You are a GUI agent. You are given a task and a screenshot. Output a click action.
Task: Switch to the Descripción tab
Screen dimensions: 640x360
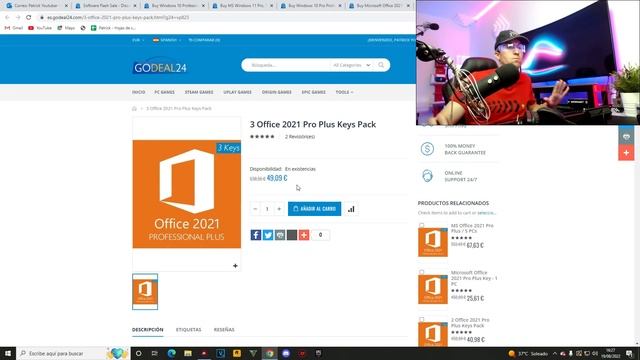(147, 329)
